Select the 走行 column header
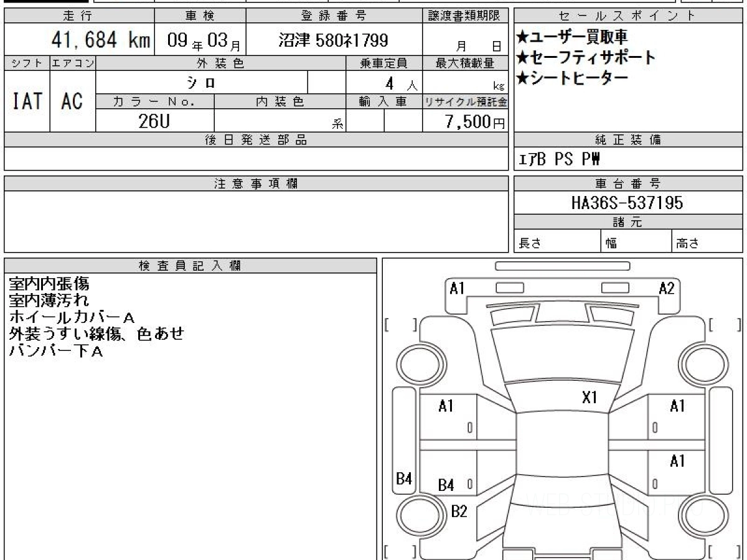 (x=79, y=16)
